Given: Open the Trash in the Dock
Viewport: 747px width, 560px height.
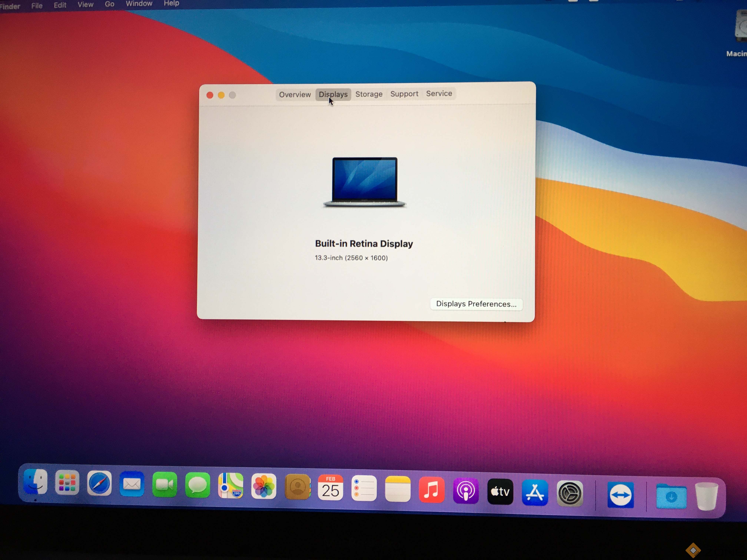Looking at the screenshot, I should (706, 496).
